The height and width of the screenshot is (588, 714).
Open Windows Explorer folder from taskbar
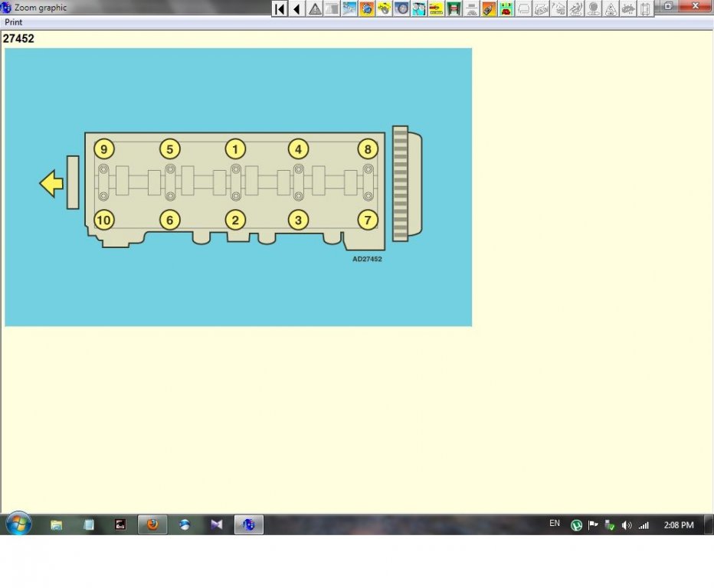point(56,524)
